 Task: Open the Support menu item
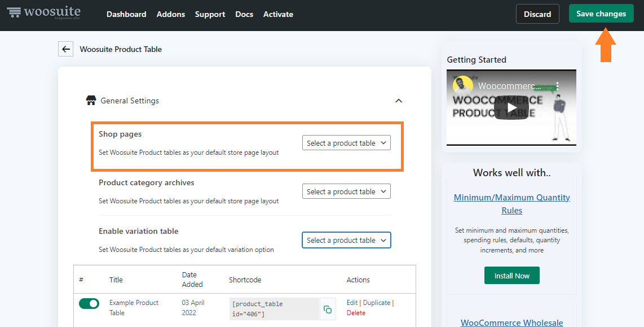(210, 14)
